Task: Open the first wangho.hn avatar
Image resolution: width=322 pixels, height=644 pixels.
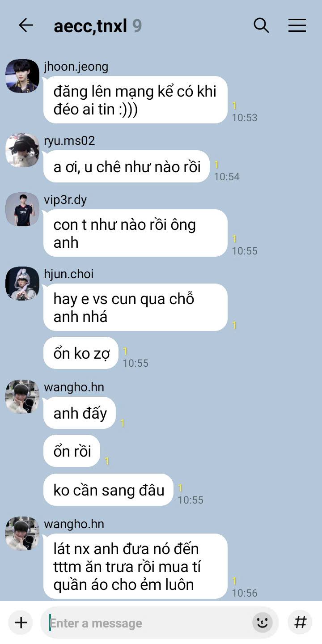Action: point(22,397)
